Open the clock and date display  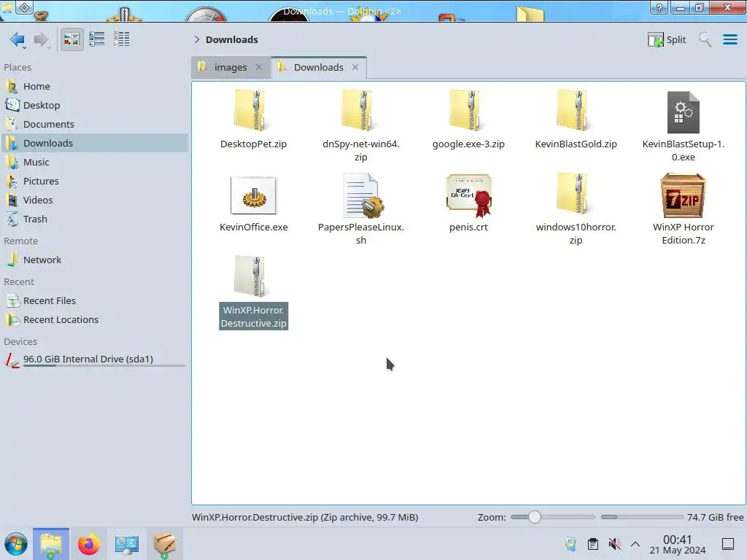pos(678,544)
